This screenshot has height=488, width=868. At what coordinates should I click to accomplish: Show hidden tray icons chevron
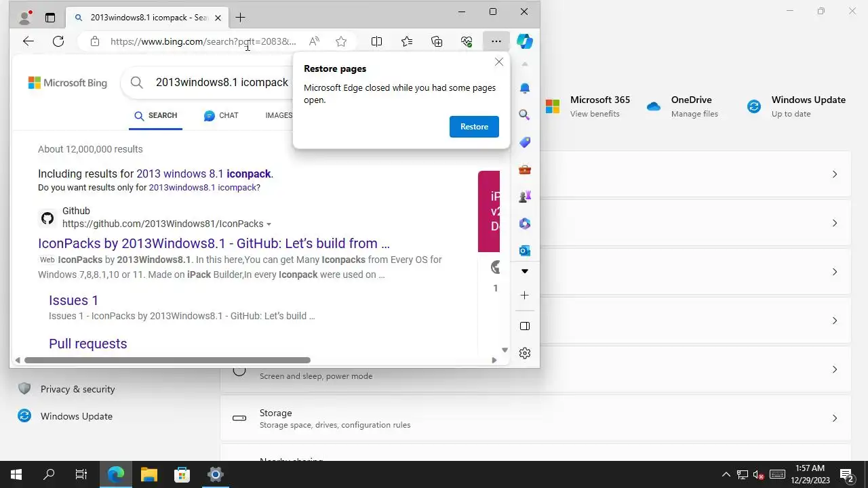(x=726, y=474)
